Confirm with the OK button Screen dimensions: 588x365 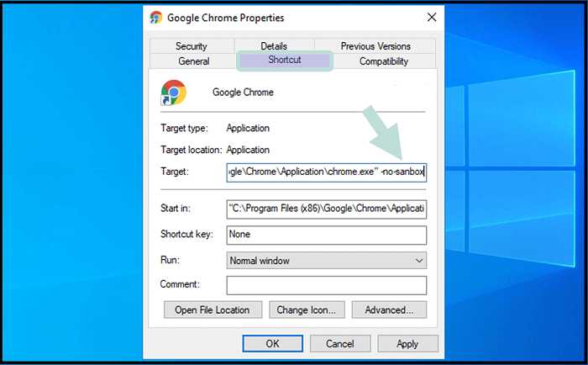tap(273, 344)
